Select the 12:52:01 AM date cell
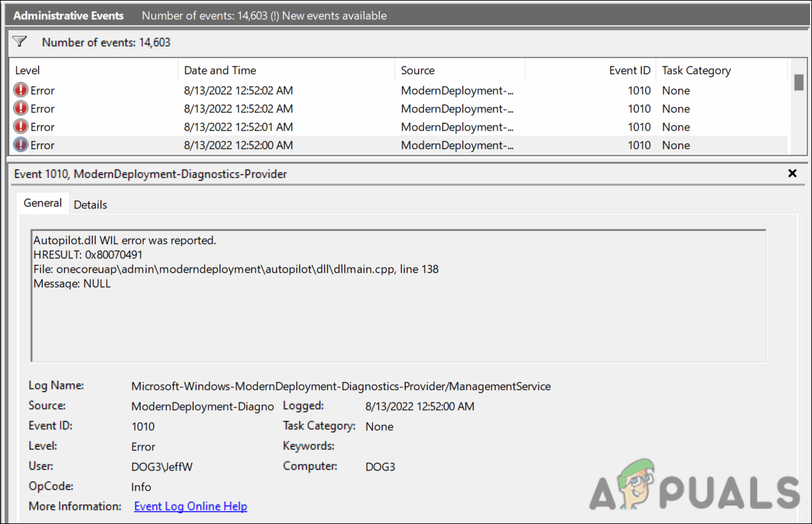Viewport: 812px width, 524px height. pos(239,127)
